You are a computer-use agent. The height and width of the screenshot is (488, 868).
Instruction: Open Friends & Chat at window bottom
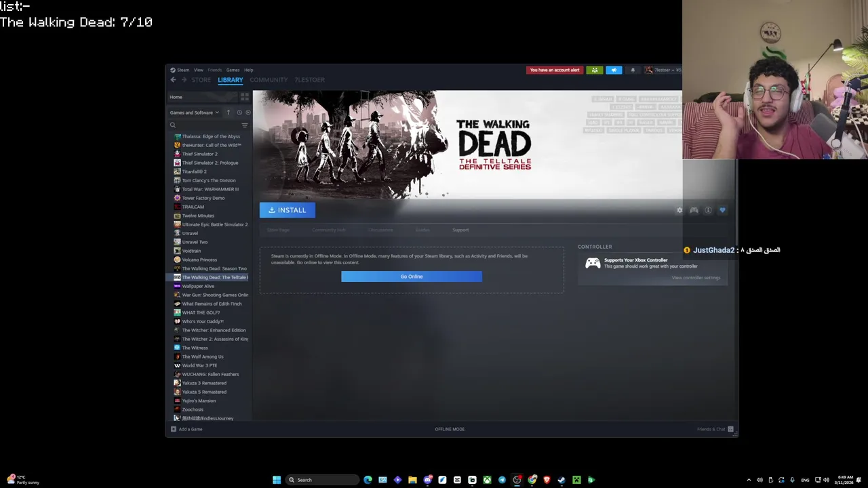[x=715, y=429]
